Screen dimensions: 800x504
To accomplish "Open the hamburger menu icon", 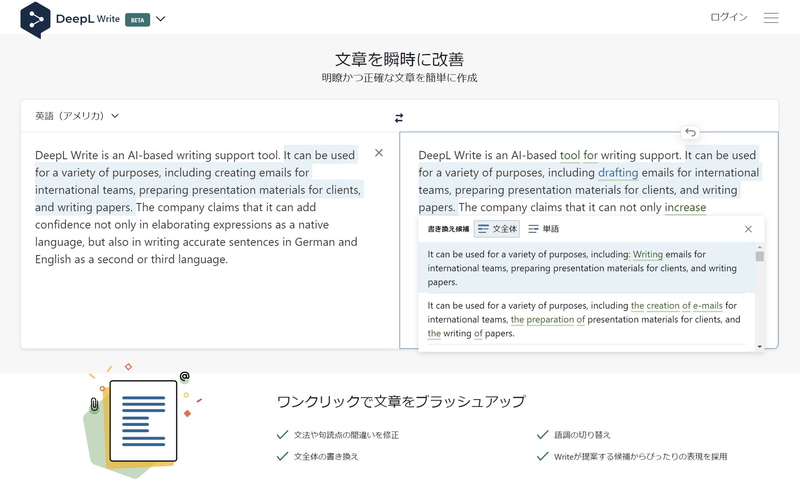I will click(771, 18).
